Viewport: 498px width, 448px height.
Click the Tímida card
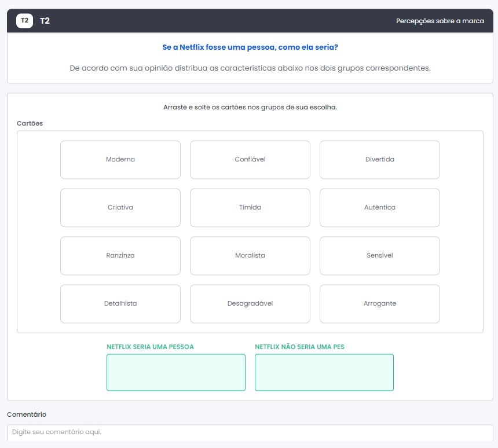250,208
